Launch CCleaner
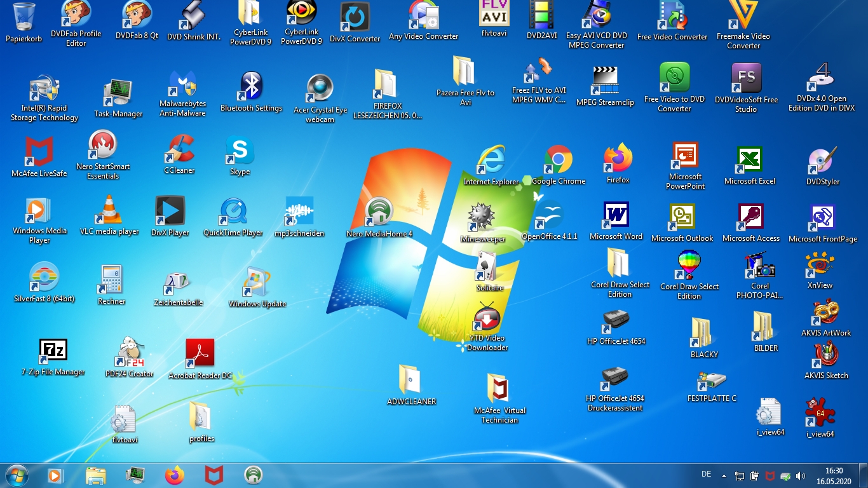This screenshot has height=488, width=868. click(178, 152)
